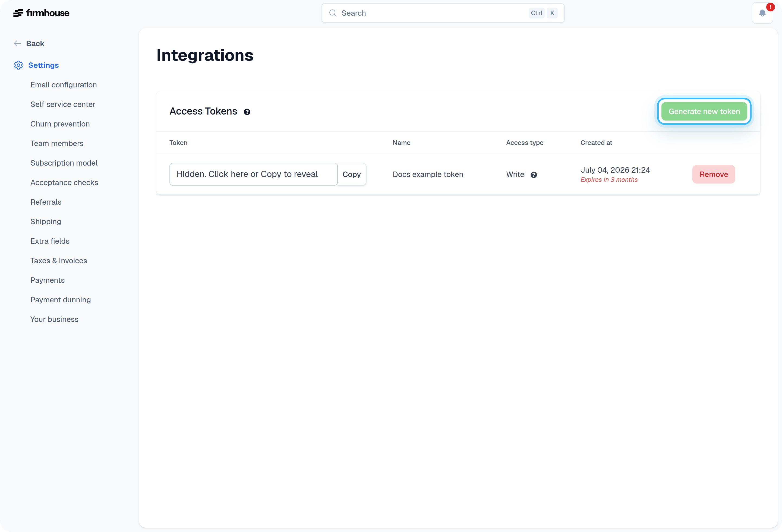Open Subscription model settings
This screenshot has width=782, height=532.
(x=64, y=163)
